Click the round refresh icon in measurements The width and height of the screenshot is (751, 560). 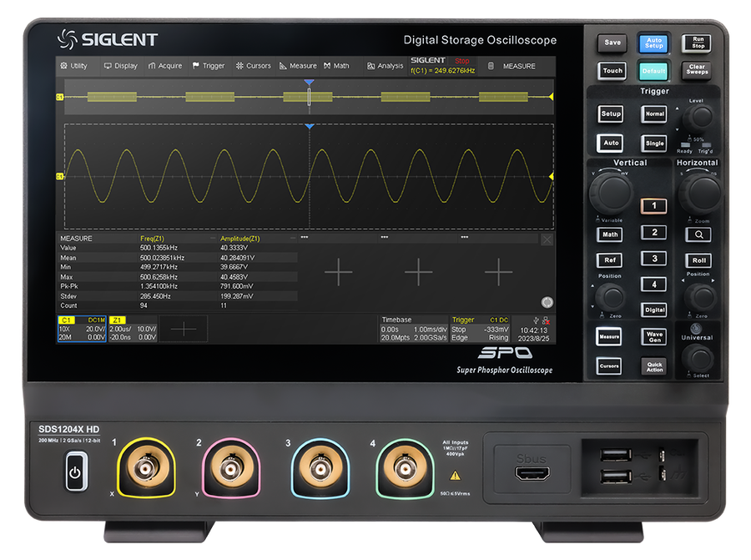tap(547, 302)
